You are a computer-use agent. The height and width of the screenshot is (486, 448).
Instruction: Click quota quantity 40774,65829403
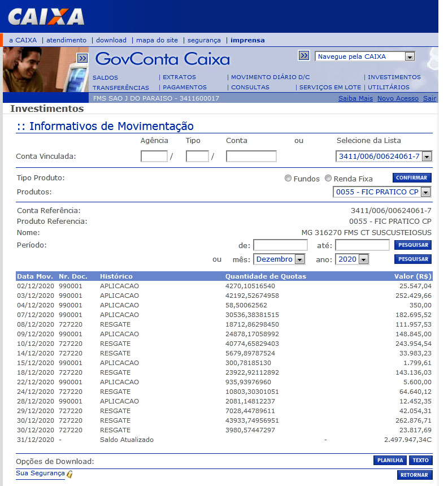point(252,344)
